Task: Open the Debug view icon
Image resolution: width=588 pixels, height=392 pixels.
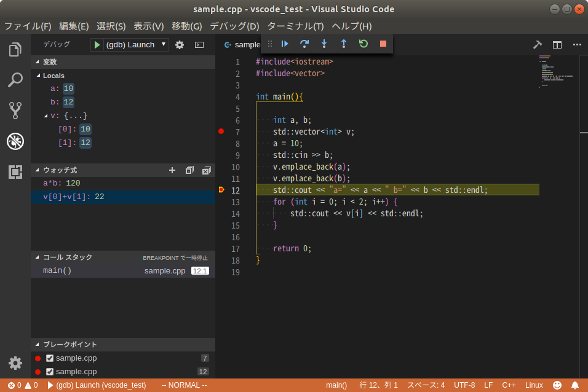Action: click(15, 141)
